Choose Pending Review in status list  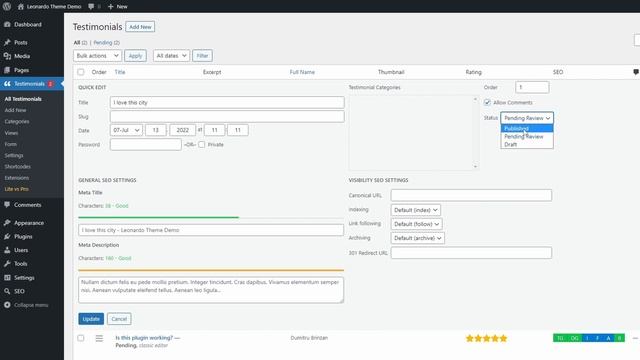[x=527, y=136]
